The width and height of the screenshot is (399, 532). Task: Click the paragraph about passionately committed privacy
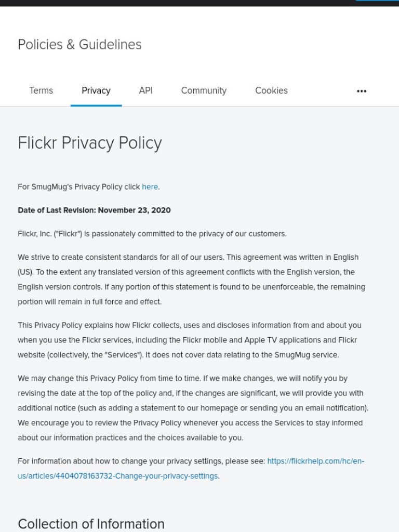[152, 234]
